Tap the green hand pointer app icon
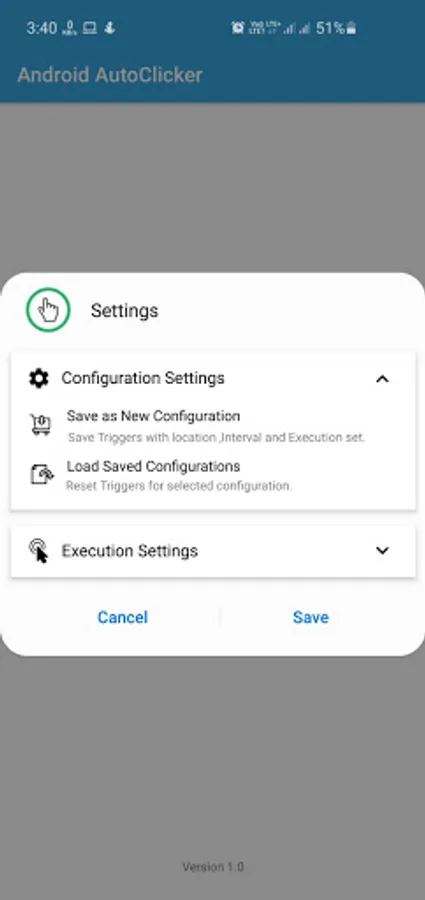 pyautogui.click(x=48, y=310)
